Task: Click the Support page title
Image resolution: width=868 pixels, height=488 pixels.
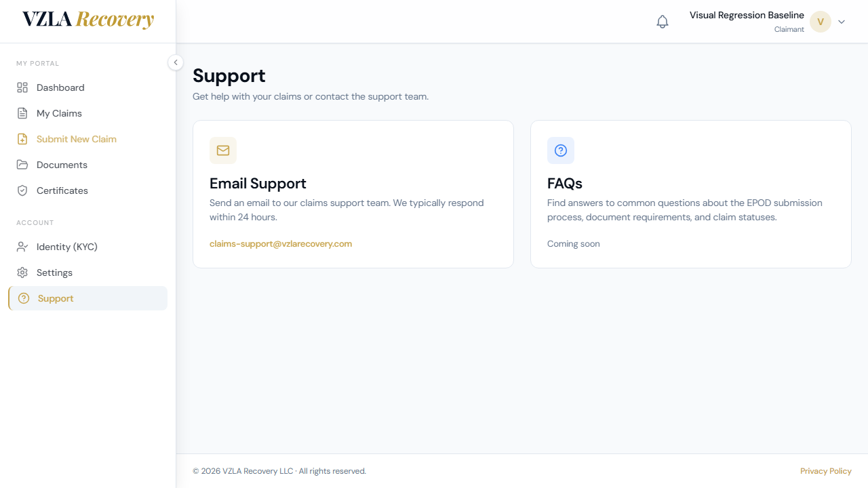Action: tap(229, 75)
